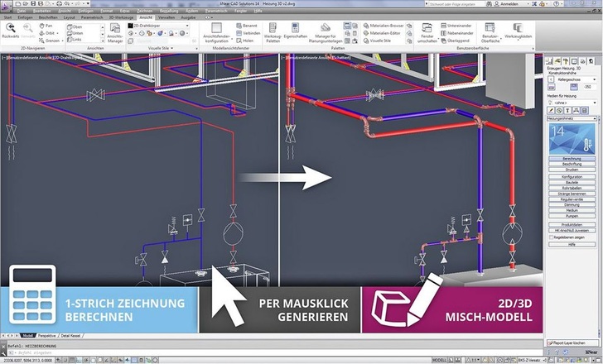The width and height of the screenshot is (603, 364).
Task: Open the Werkzeug-Paletten
Action: 273,32
